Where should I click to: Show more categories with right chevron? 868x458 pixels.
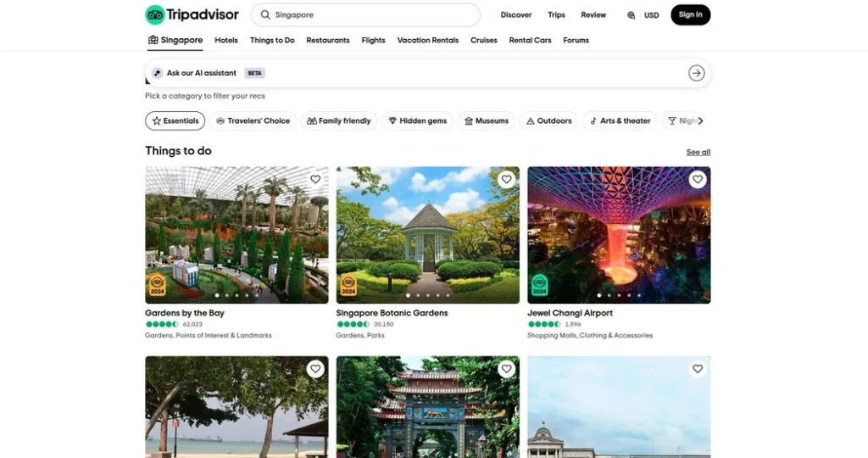[x=701, y=120]
